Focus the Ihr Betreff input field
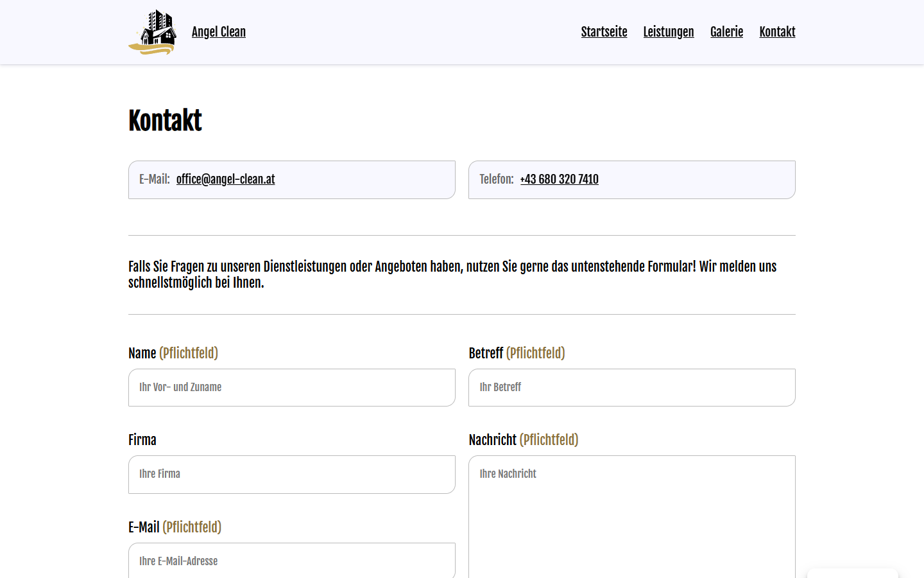Viewport: 924px width, 578px height. [632, 387]
